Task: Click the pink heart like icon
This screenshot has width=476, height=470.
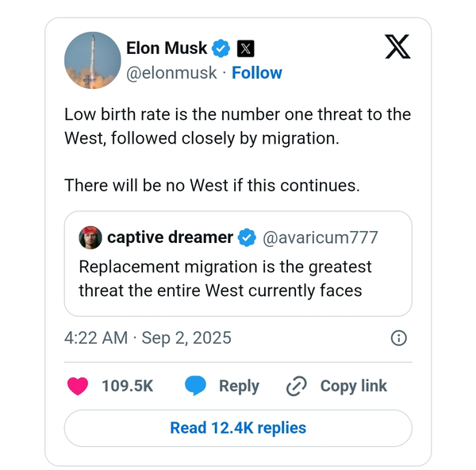Action: [78, 386]
